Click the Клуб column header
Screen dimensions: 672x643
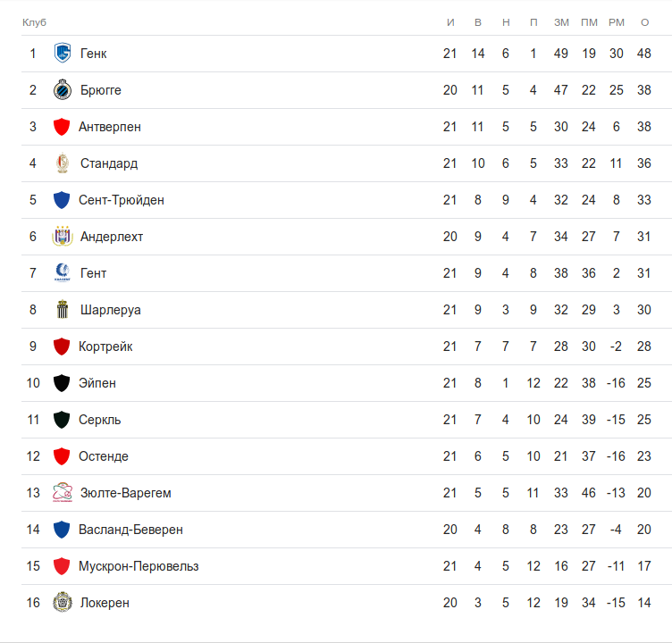point(34,21)
